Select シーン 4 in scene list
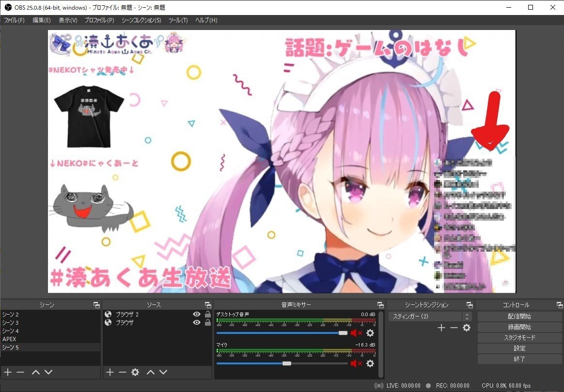564x392 pixels. click(50, 331)
